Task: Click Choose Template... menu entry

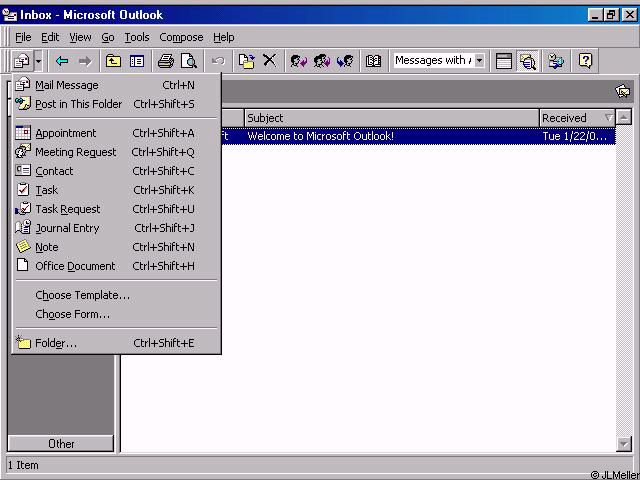Action: [x=116, y=295]
